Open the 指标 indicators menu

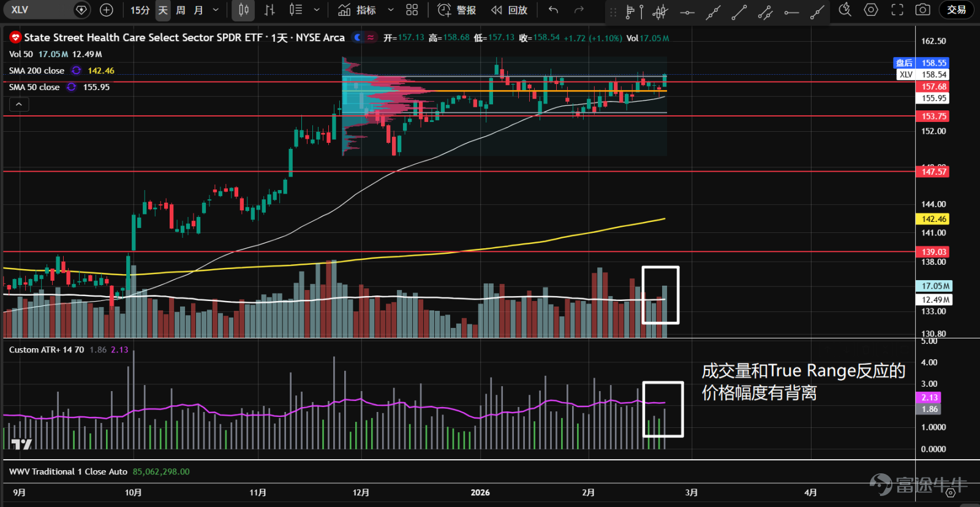[357, 10]
